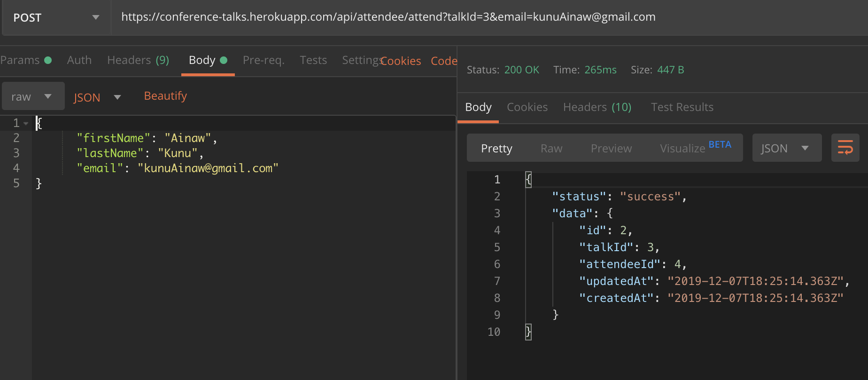Click the request URL field
868x380 pixels.
tap(488, 17)
